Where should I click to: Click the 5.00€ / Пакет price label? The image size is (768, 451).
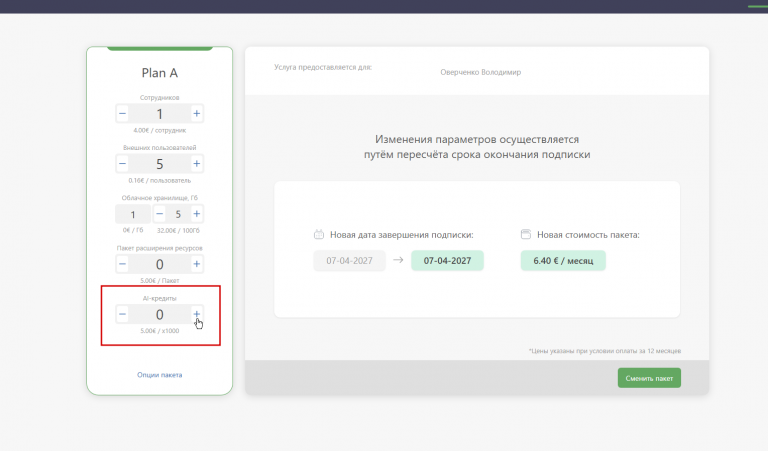click(x=160, y=281)
